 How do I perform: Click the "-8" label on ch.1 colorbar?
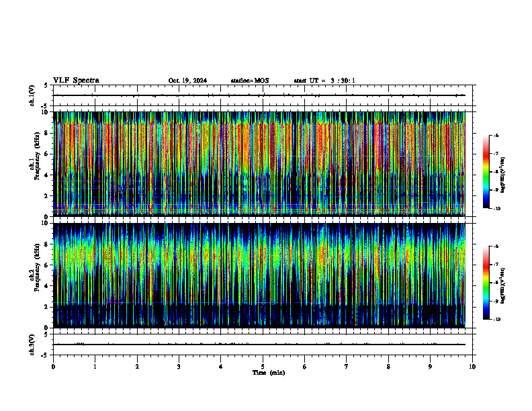(496, 172)
